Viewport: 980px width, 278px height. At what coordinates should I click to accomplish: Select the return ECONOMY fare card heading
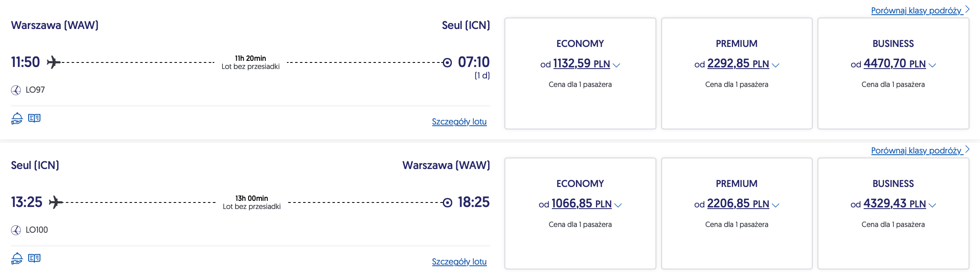point(580,184)
